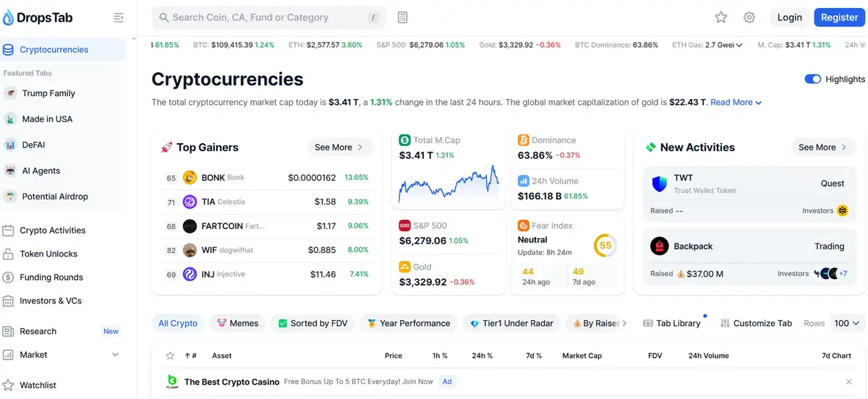Toggle the Highlights switch off
Screen dimensions: 868x399
click(812, 79)
